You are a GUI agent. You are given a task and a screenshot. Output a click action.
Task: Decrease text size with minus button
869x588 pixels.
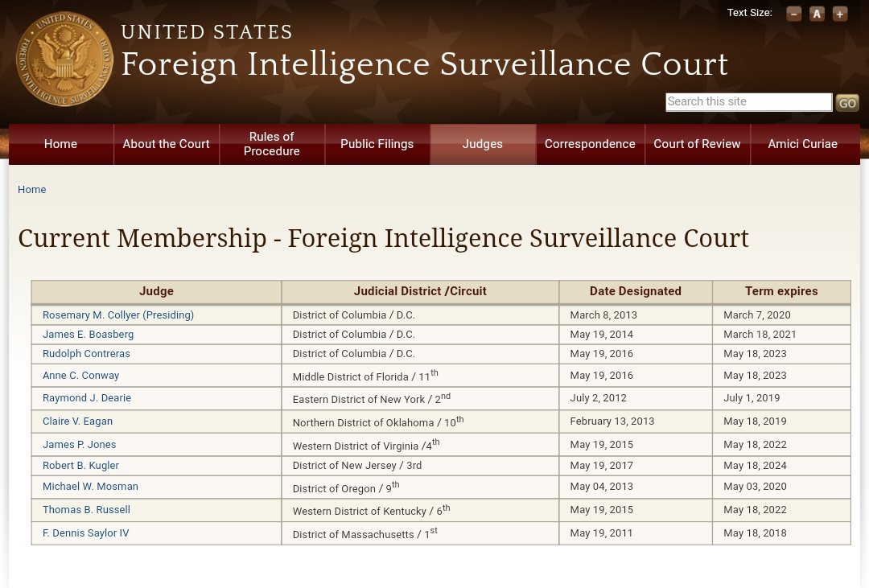793,14
